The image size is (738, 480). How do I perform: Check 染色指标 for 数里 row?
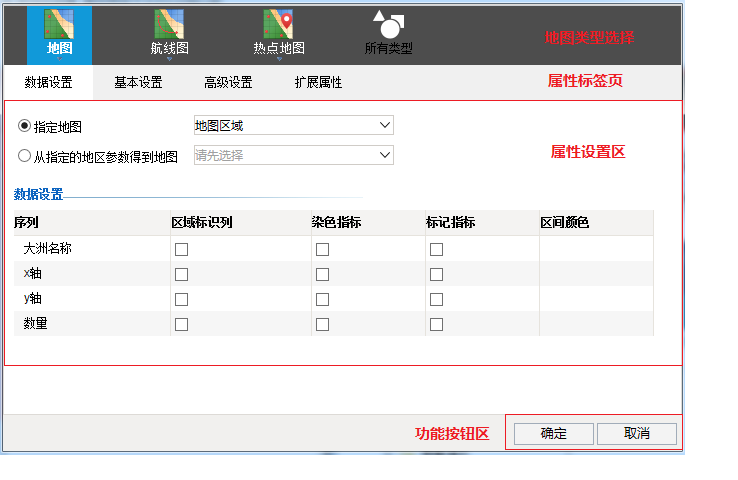coord(322,324)
